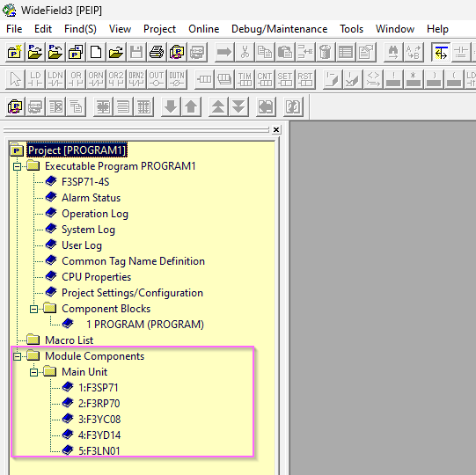Click the blank page New File icon
Viewport: 476px width, 475px height.
96,52
